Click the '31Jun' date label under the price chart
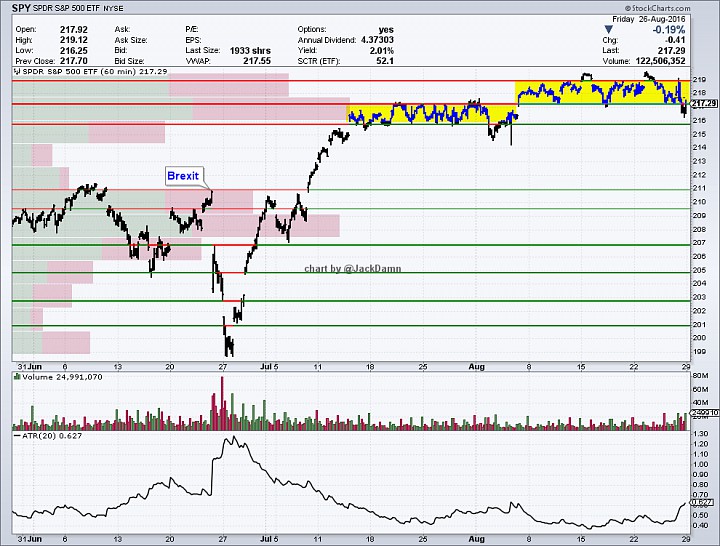 pyautogui.click(x=29, y=366)
